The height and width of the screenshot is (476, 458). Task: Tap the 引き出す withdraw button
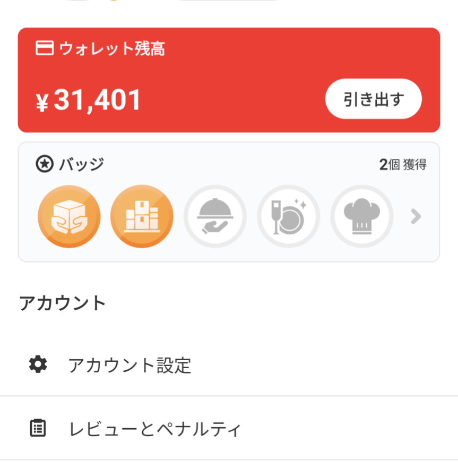[x=374, y=99]
